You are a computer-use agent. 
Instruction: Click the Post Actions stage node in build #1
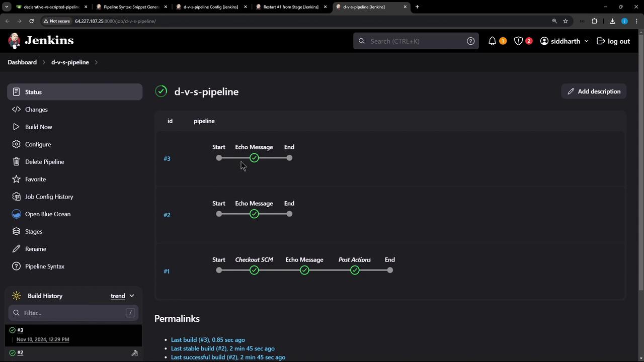point(355,270)
